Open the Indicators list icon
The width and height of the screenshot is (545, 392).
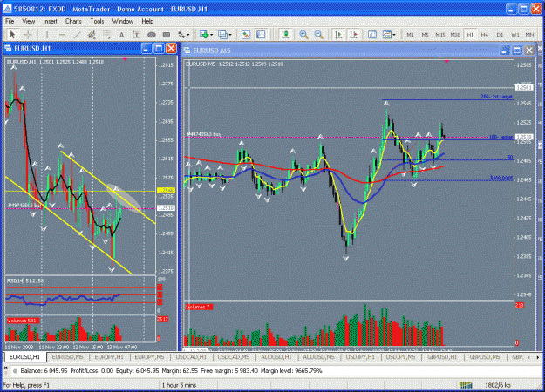coord(372,34)
